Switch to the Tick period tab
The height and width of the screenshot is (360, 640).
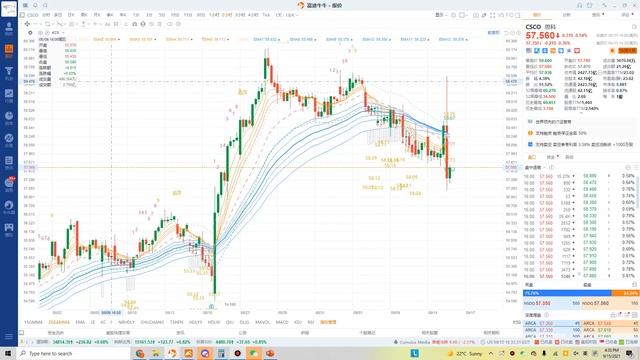point(266,15)
